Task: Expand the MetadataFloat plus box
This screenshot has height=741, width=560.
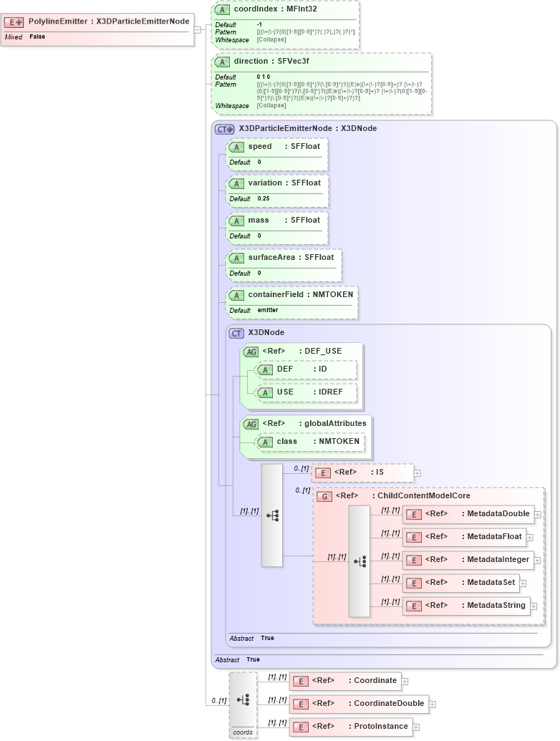Action: coord(530,538)
